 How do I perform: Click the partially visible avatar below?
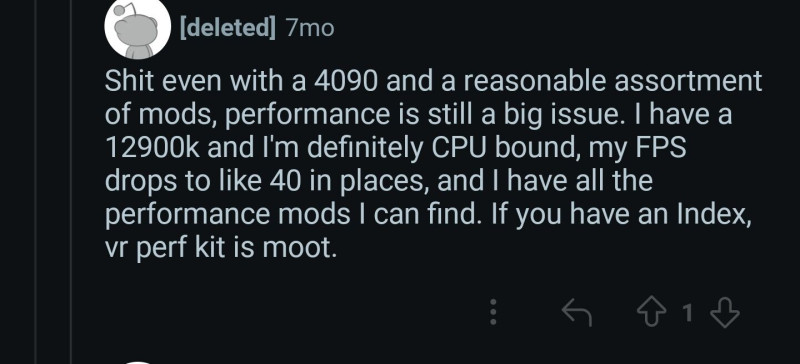pos(137,361)
